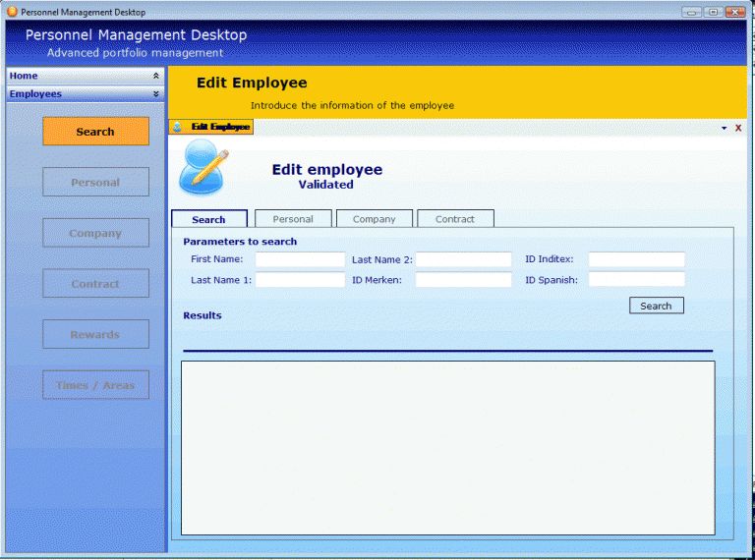Open the Contract tab
755x560 pixels.
(x=455, y=219)
